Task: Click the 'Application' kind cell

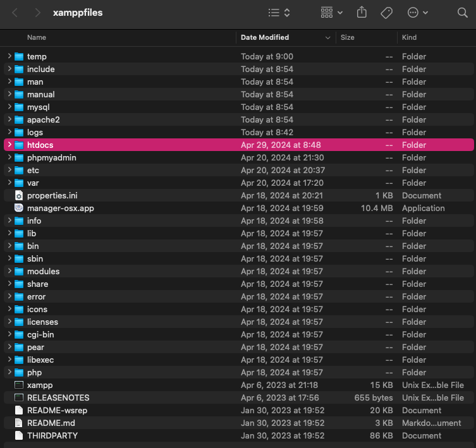Action: pyautogui.click(x=423, y=209)
